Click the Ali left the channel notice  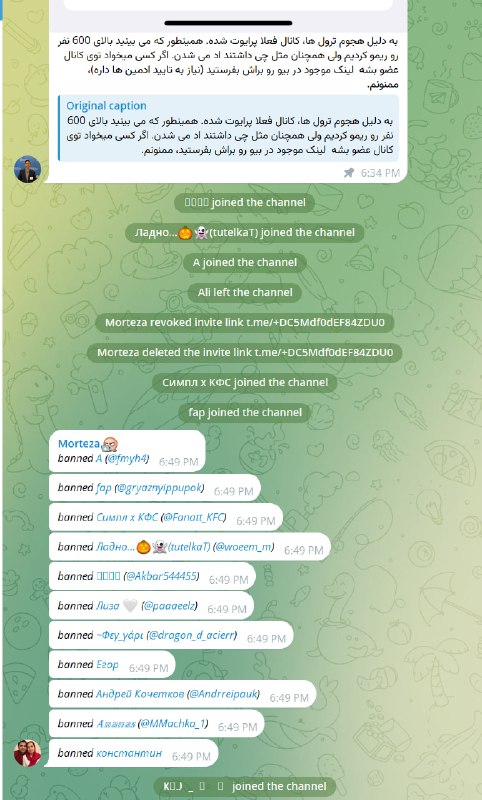[x=245, y=292]
